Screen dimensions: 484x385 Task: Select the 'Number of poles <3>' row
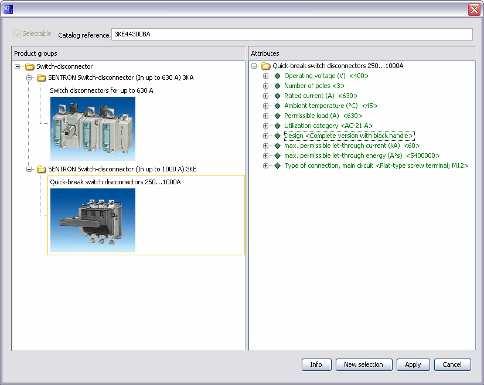(314, 86)
